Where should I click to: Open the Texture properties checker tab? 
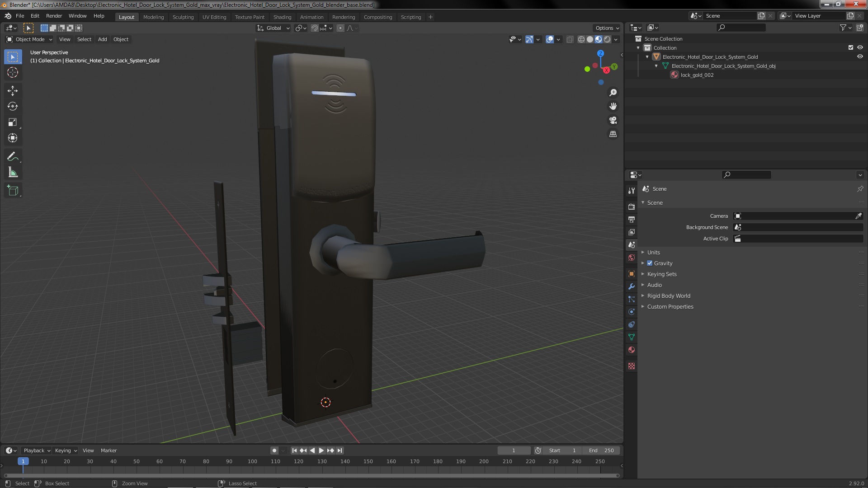pos(632,366)
